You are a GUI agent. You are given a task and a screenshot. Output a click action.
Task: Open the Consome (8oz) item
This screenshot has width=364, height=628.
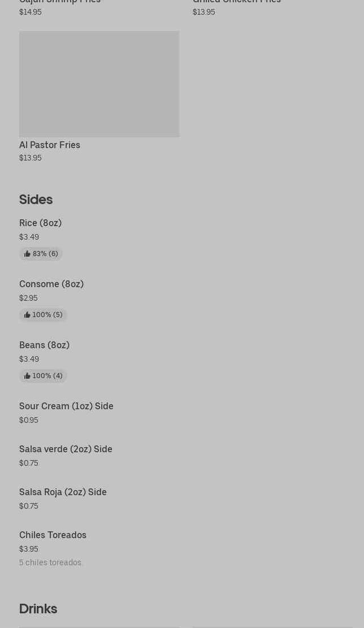[x=51, y=284]
